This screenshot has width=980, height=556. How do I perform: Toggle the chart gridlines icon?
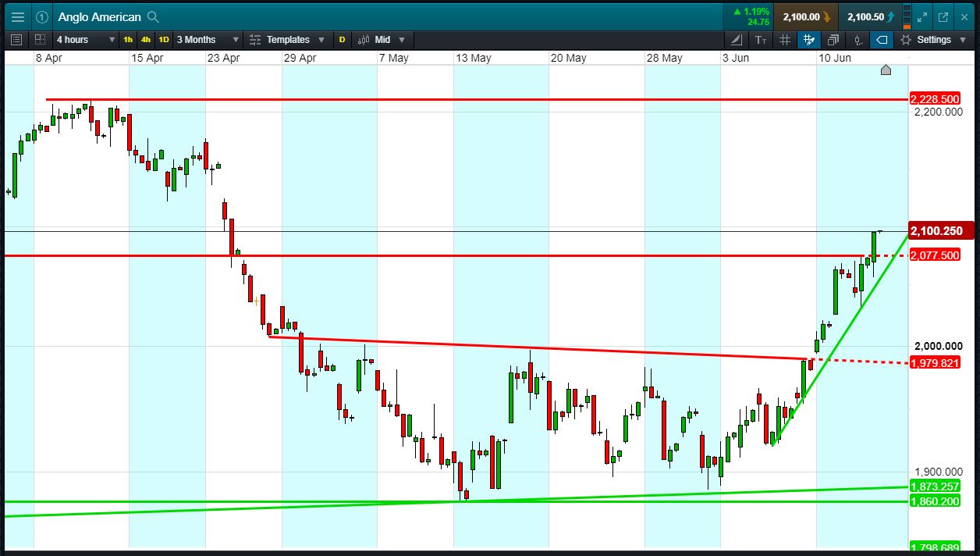[785, 40]
